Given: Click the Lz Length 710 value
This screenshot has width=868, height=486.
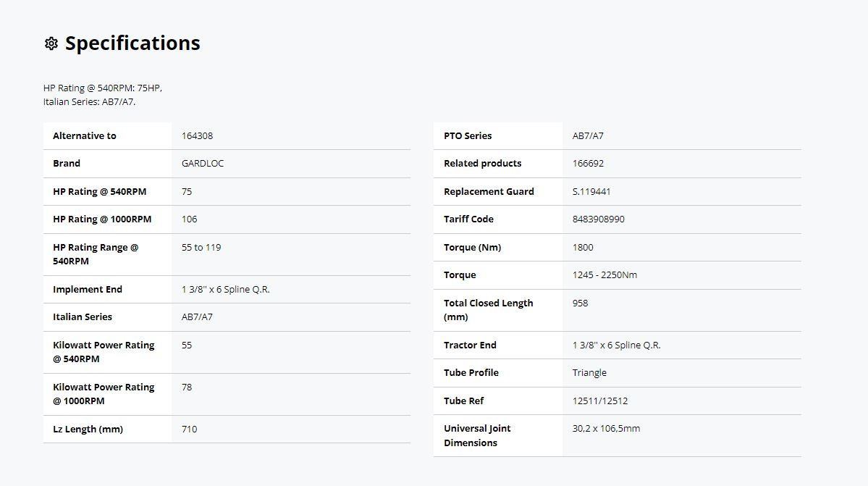Looking at the screenshot, I should coord(190,429).
